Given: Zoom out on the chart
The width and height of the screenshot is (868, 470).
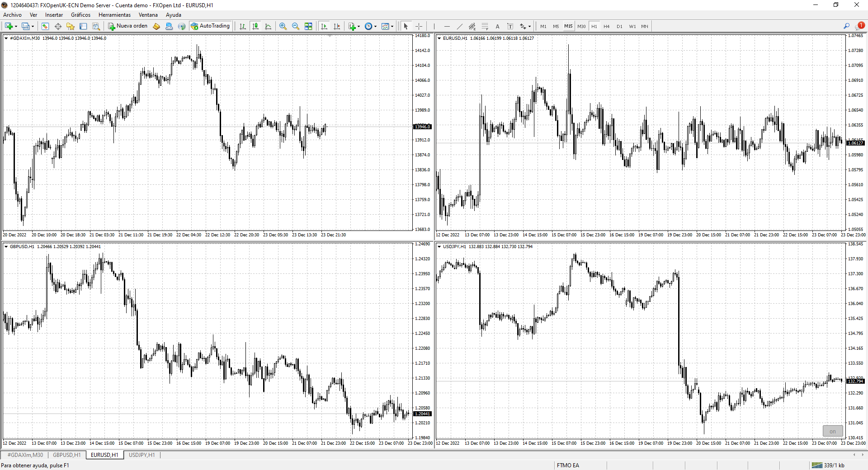Looking at the screenshot, I should 296,26.
